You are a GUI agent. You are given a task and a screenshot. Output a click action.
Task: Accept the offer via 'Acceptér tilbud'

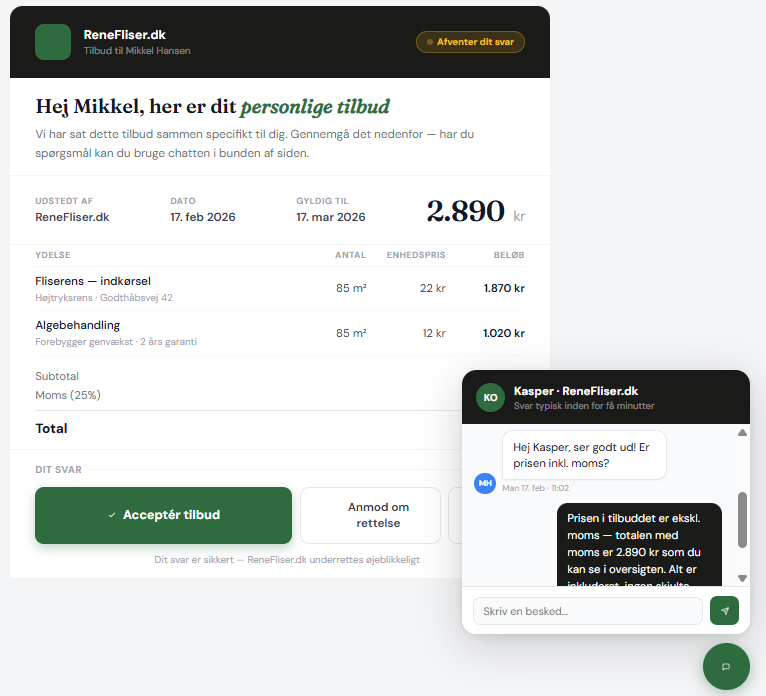(163, 515)
